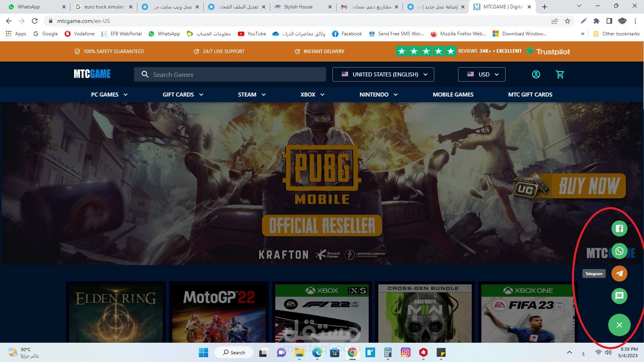This screenshot has width=644, height=362.
Task: Open the Apps bookmarks shortcut
Action: [16, 34]
